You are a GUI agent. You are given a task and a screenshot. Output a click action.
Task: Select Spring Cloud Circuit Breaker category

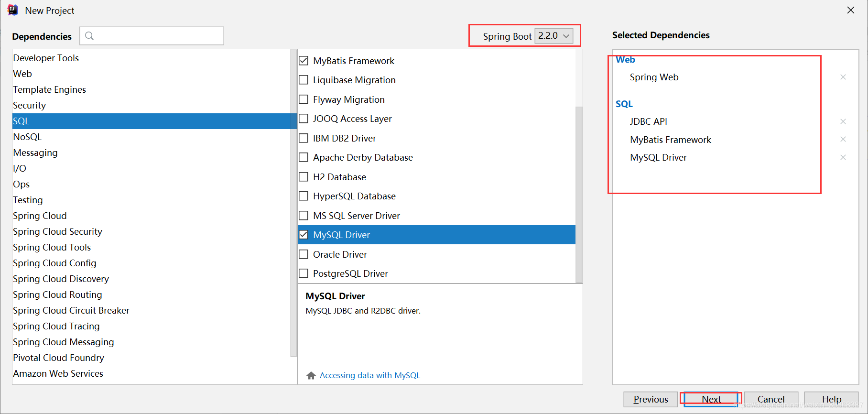(x=151, y=310)
